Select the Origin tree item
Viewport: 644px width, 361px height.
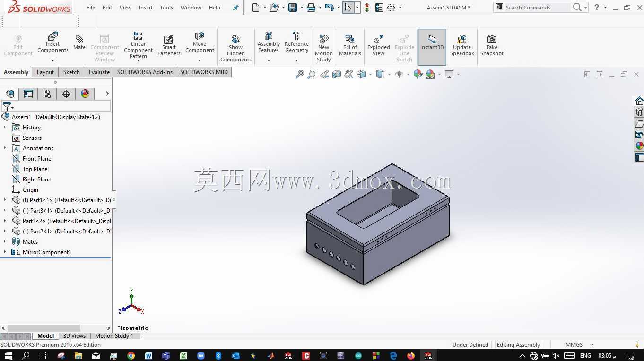coord(30,190)
